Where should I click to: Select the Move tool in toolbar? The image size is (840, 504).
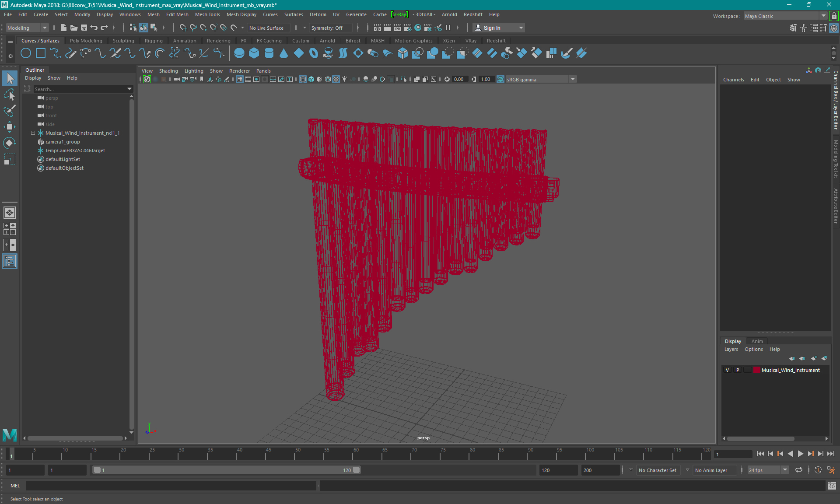pos(9,127)
